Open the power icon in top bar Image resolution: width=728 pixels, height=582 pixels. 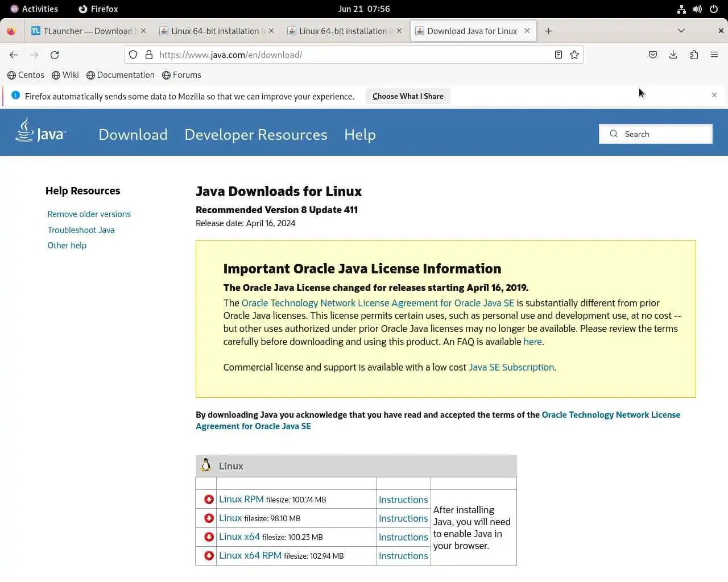[714, 9]
